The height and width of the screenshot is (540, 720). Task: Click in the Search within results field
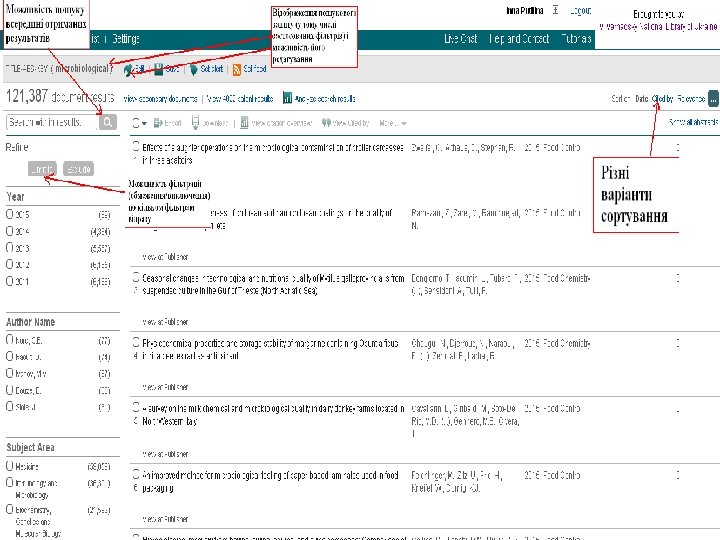[x=52, y=122]
